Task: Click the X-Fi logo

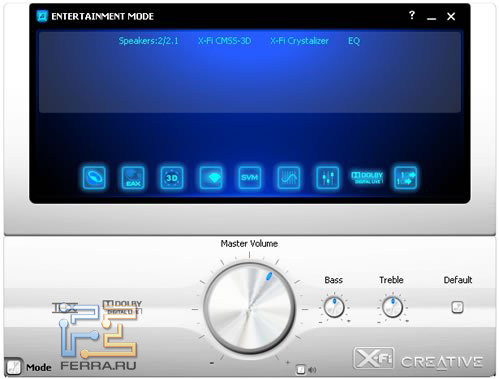Action: pyautogui.click(x=374, y=358)
